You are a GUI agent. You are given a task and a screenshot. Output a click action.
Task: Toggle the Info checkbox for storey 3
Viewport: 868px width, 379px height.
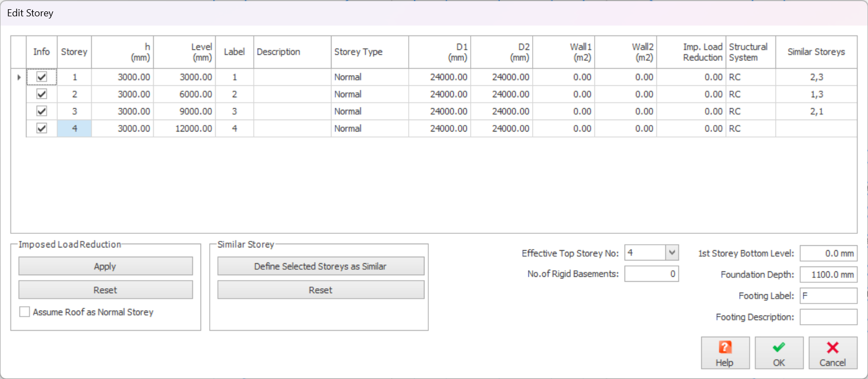(42, 111)
